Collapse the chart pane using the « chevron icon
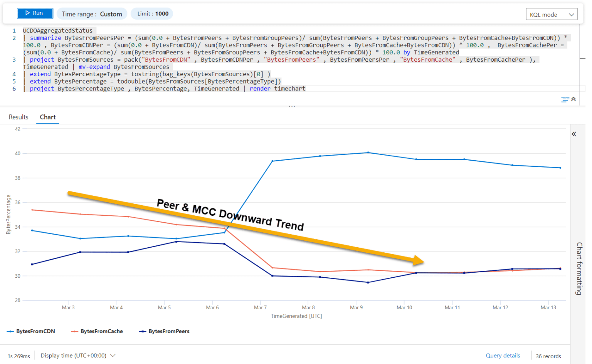This screenshot has height=364, width=592. [x=574, y=134]
